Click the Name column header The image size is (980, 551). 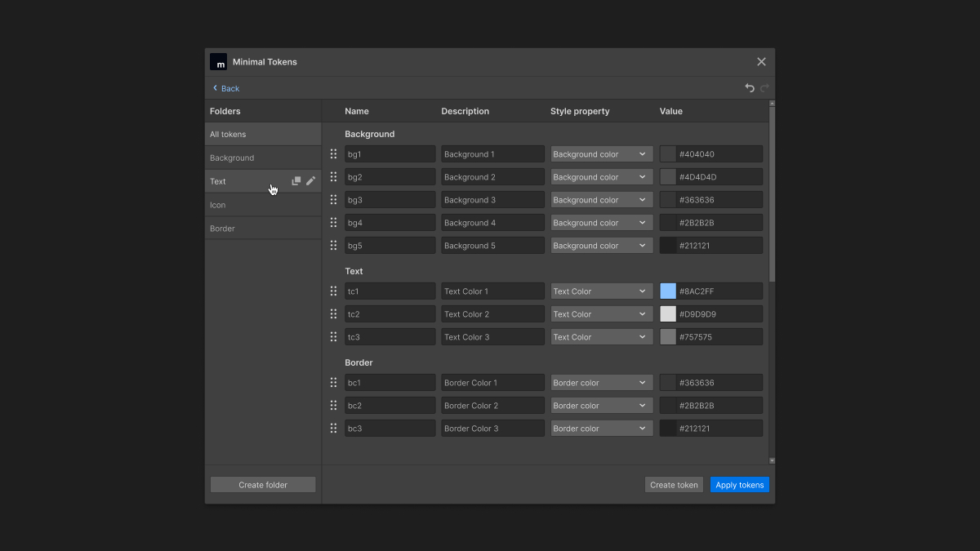(x=357, y=111)
